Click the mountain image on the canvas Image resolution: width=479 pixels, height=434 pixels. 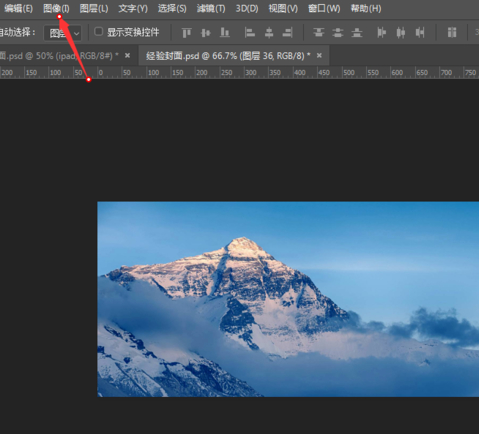click(x=288, y=299)
